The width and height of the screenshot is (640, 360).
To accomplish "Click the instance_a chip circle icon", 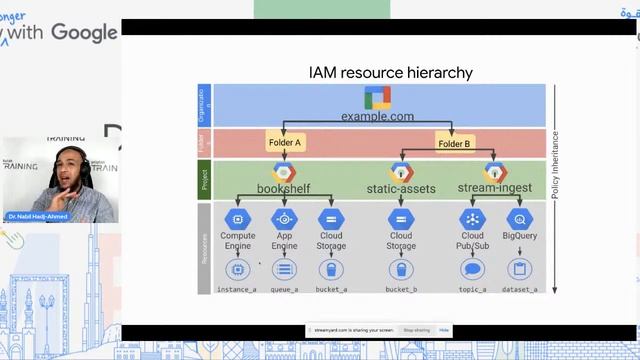I will (238, 269).
